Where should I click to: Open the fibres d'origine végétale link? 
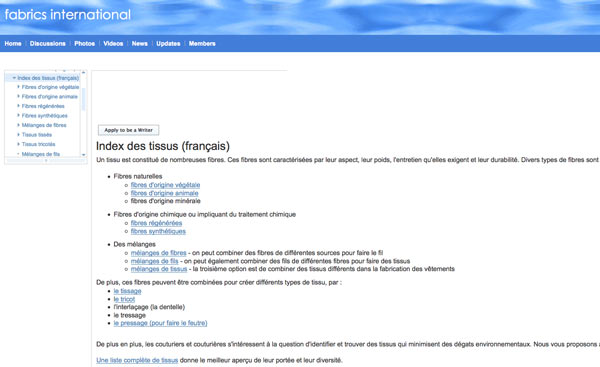165,185
